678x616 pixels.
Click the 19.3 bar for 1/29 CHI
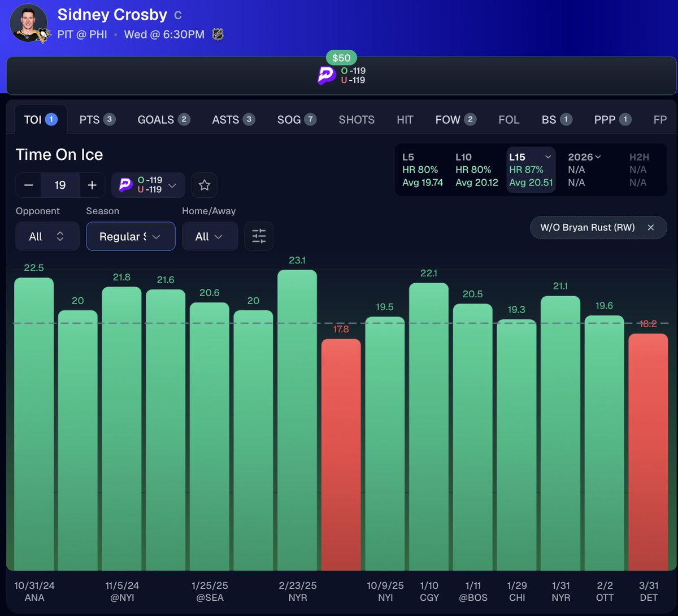[x=516, y=445]
